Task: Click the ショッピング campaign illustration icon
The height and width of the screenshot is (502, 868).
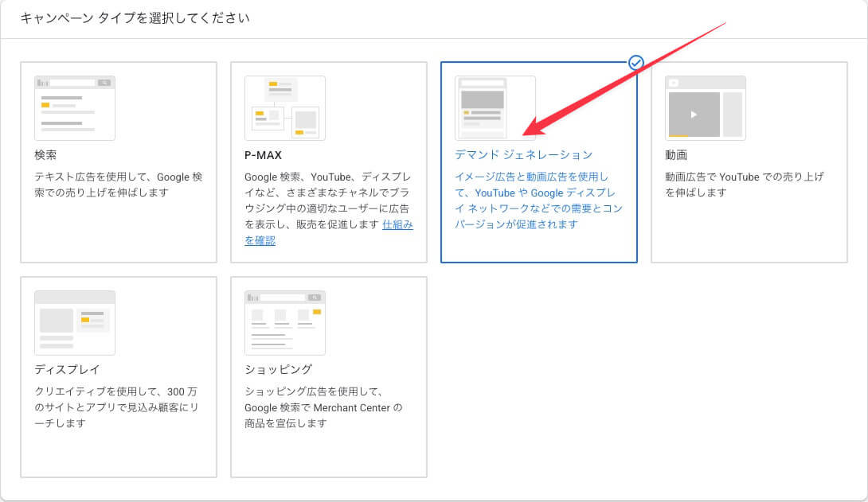Action: (285, 322)
